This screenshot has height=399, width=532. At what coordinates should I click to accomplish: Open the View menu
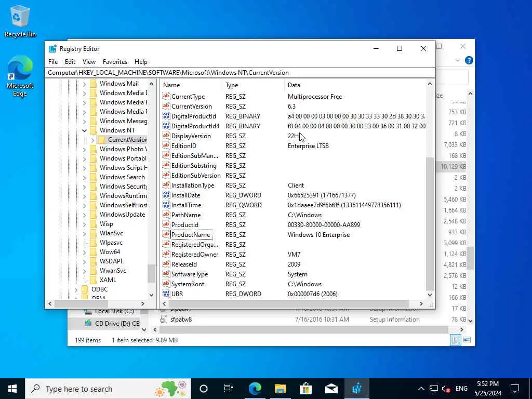pos(89,62)
